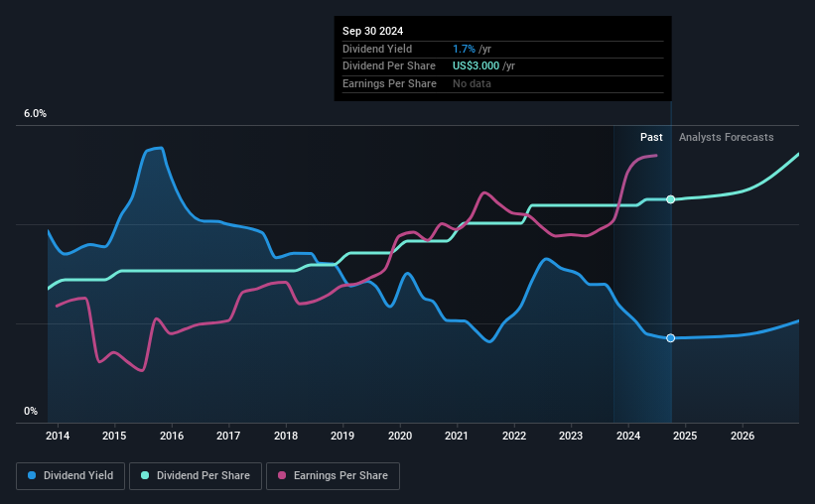Click the pink Earnings Per Share legend dot

282,475
